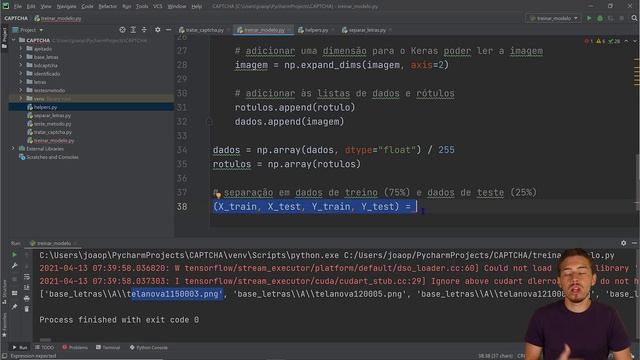The image size is (640, 360).
Task: Collapse the CAPTCHA root folder
Action: (14, 40)
